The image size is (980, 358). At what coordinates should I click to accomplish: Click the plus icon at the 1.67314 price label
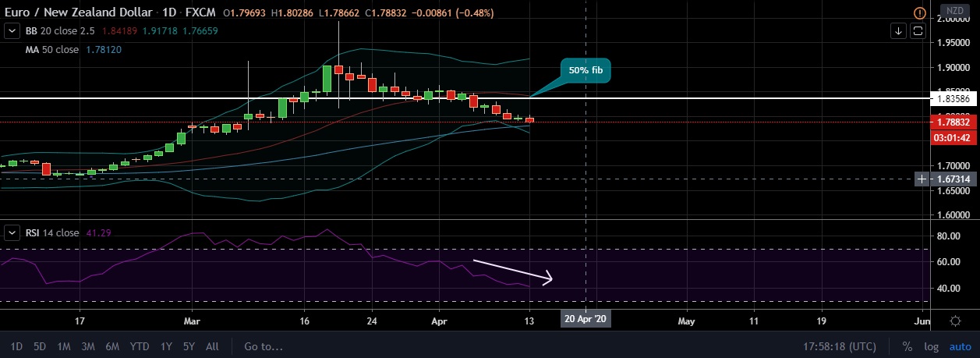[x=922, y=179]
